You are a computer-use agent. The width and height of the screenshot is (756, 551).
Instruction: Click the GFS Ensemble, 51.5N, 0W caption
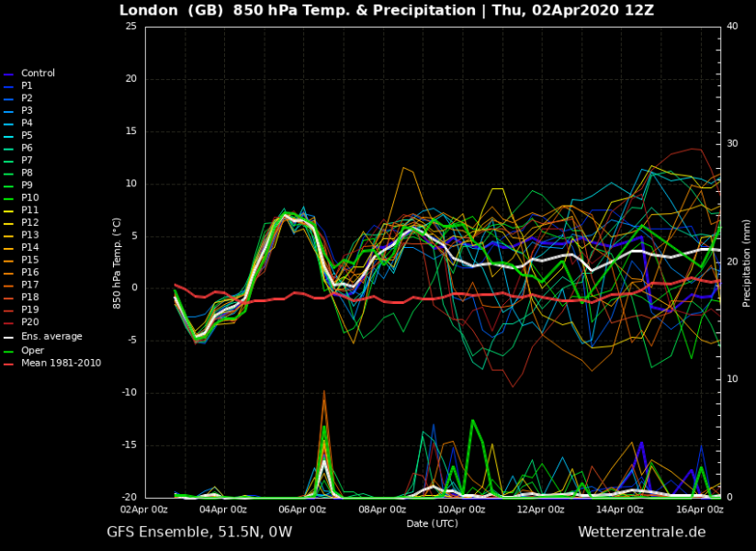click(199, 532)
